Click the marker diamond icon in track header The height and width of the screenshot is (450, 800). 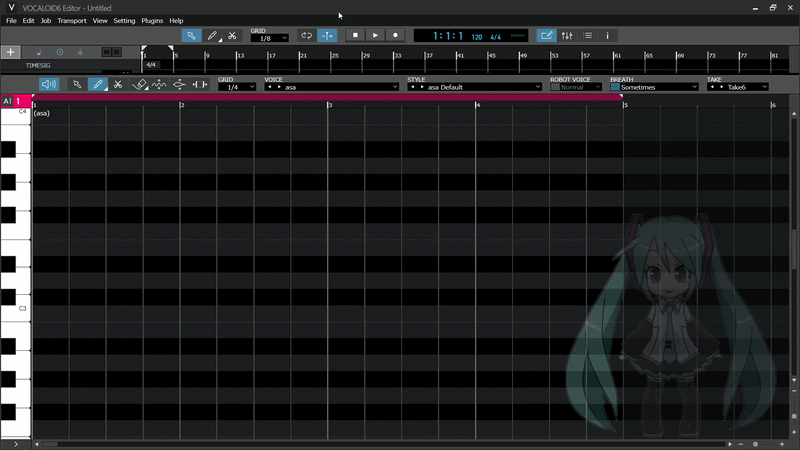(x=80, y=52)
